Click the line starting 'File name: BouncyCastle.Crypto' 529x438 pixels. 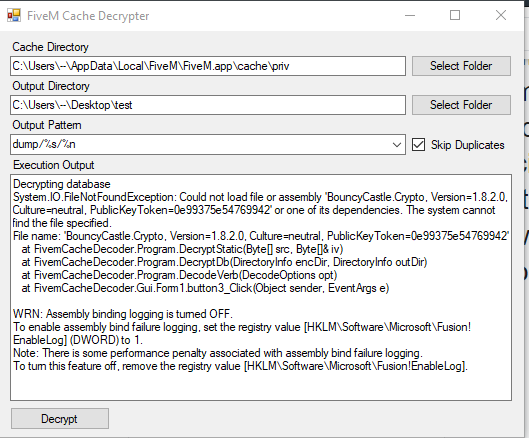click(x=261, y=236)
